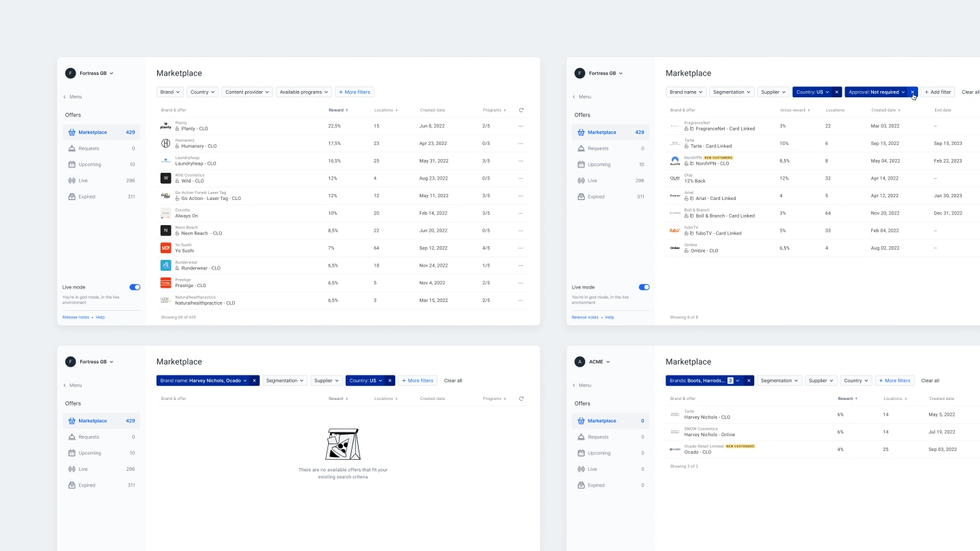Click the NordVPN brand logo
The image size is (980, 551).
675,161
